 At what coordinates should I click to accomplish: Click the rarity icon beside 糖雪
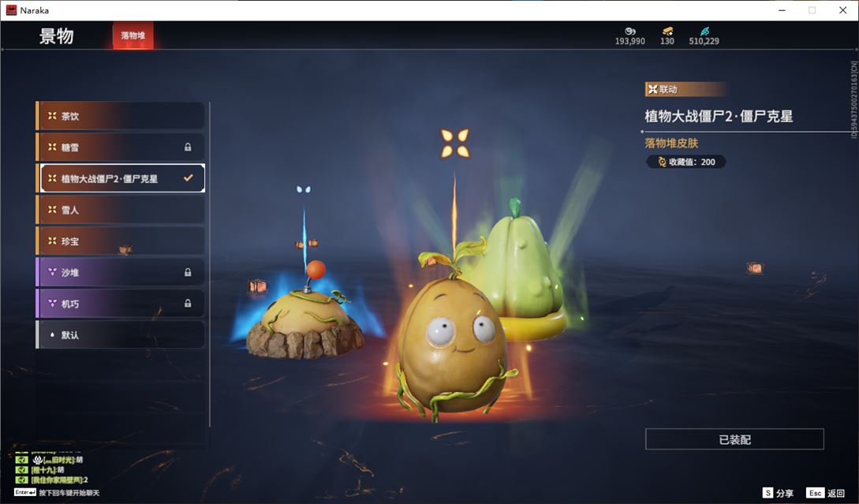click(x=52, y=147)
